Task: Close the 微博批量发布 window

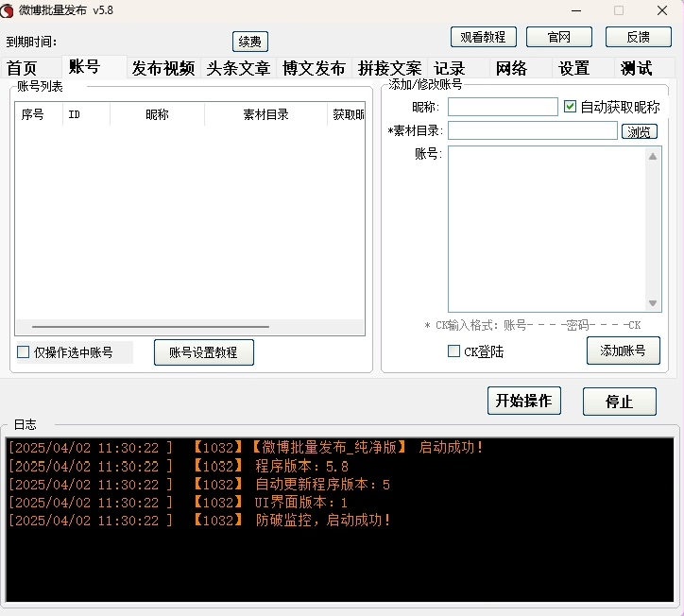Action: [x=661, y=10]
